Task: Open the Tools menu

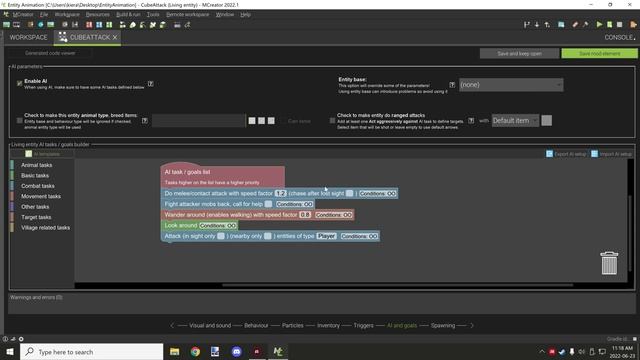Action: tap(153, 14)
